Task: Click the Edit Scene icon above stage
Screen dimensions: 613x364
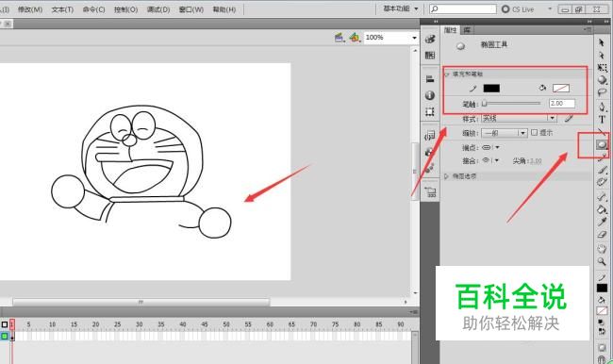Action: click(x=340, y=38)
